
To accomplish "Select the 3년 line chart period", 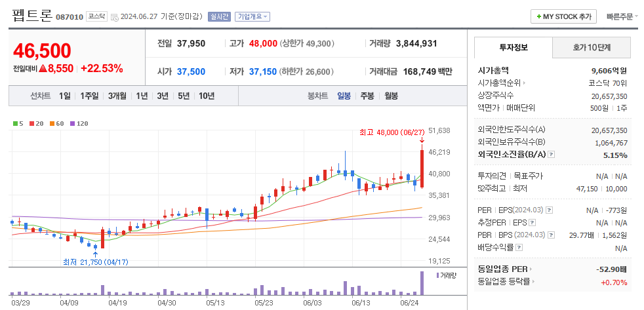I will click(x=162, y=96).
